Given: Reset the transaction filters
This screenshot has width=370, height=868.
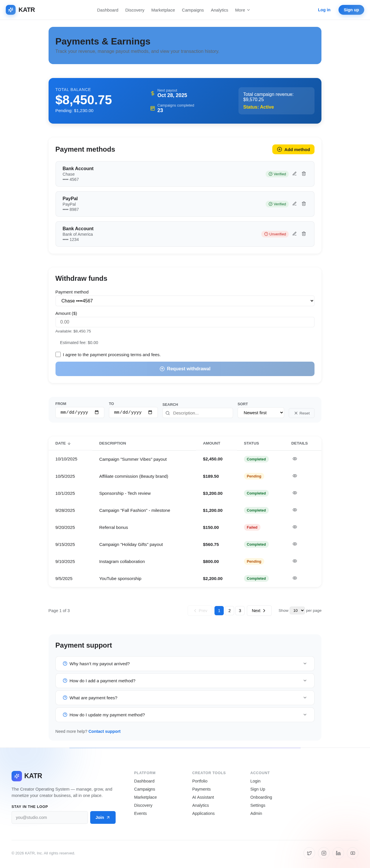Looking at the screenshot, I should pos(301,413).
